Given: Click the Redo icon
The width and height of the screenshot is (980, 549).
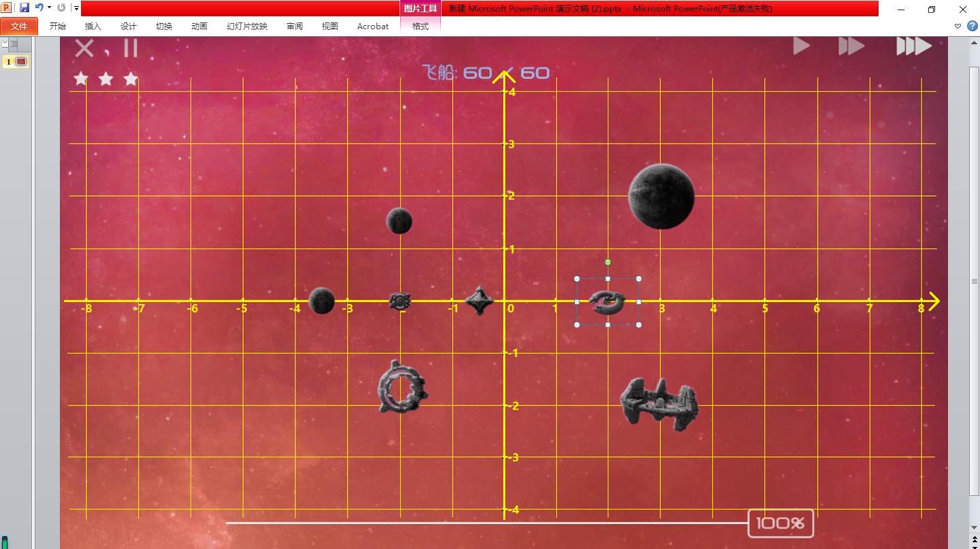Looking at the screenshot, I should click(61, 8).
